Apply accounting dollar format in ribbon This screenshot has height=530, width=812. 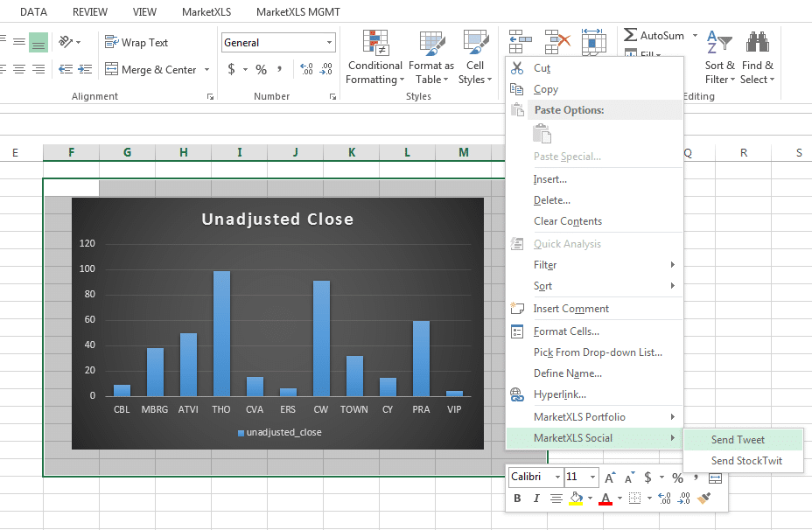pos(232,69)
